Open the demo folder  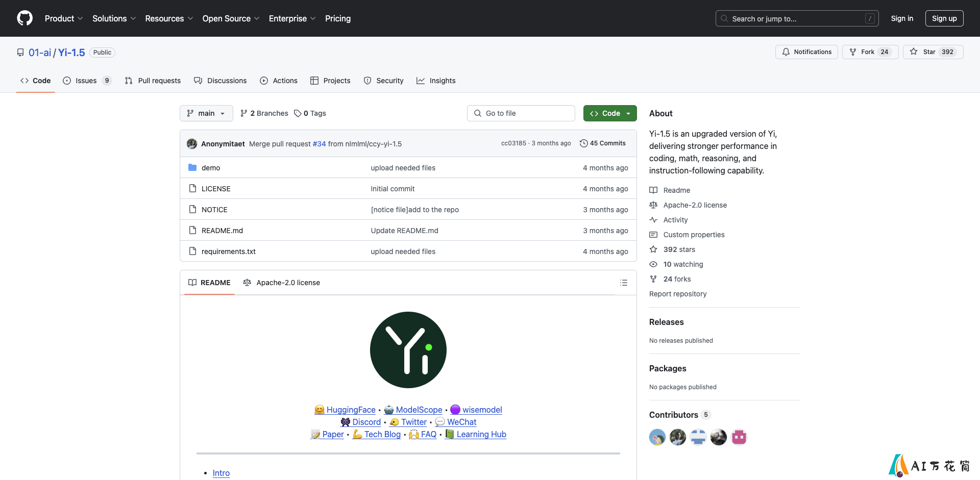pos(211,168)
